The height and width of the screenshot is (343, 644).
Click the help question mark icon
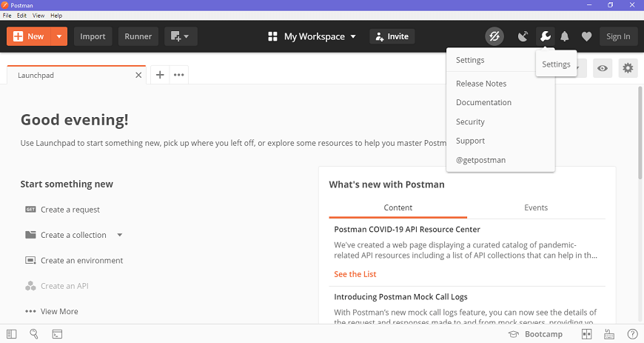(632, 334)
